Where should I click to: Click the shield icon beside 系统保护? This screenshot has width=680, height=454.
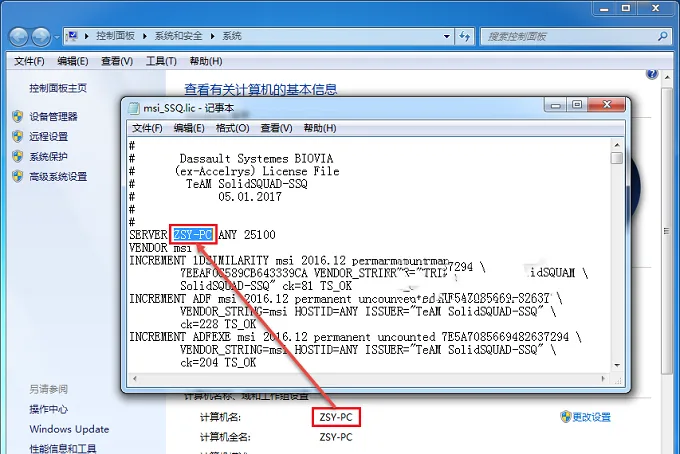click(x=18, y=156)
